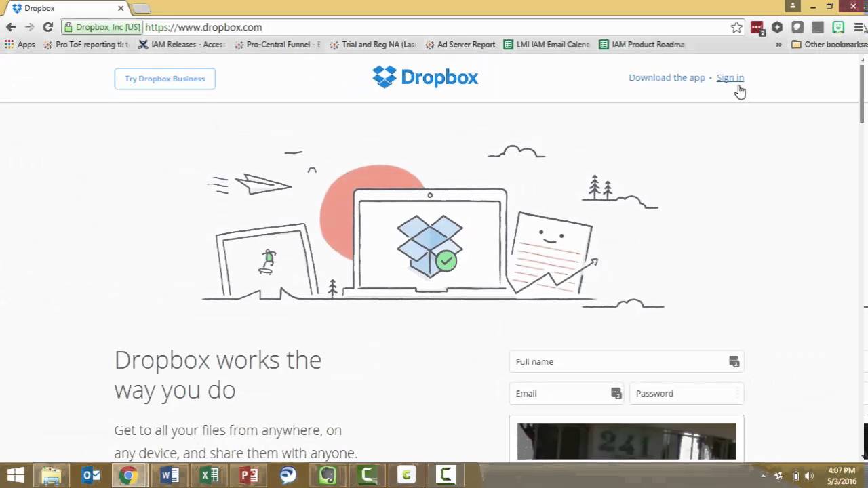Open the Other bookmarks folder

coord(829,45)
